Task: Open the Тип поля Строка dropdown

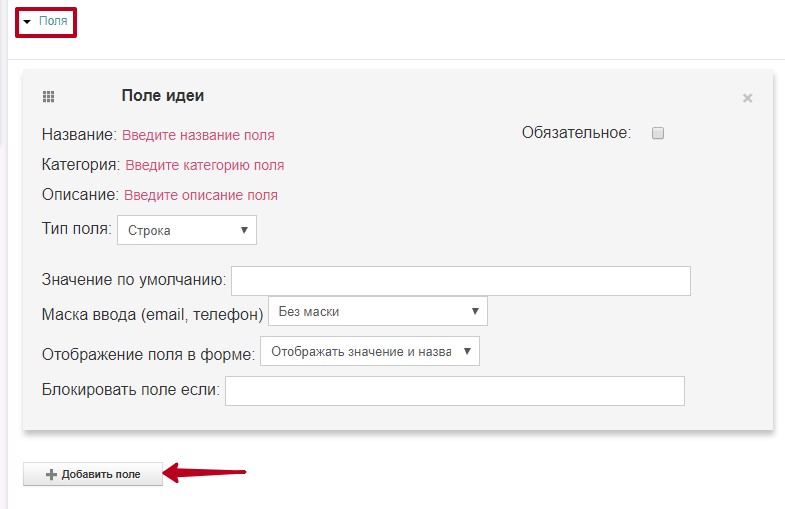Action: click(x=187, y=230)
